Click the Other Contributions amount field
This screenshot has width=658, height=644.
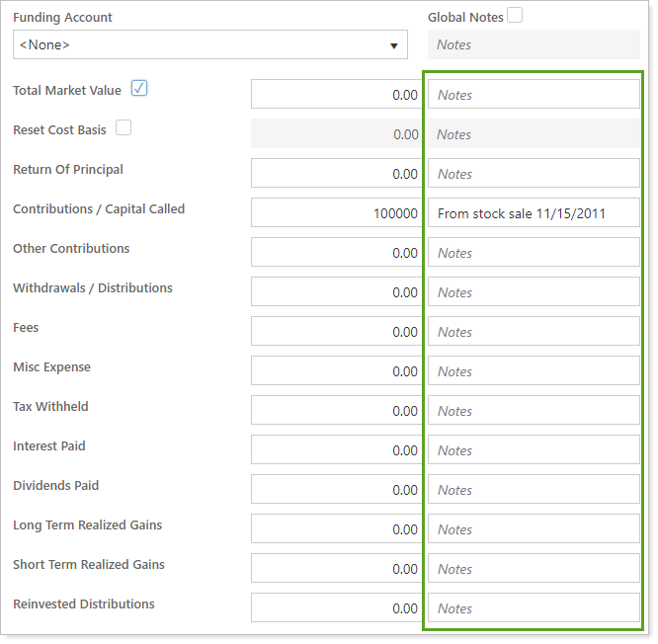(336, 253)
